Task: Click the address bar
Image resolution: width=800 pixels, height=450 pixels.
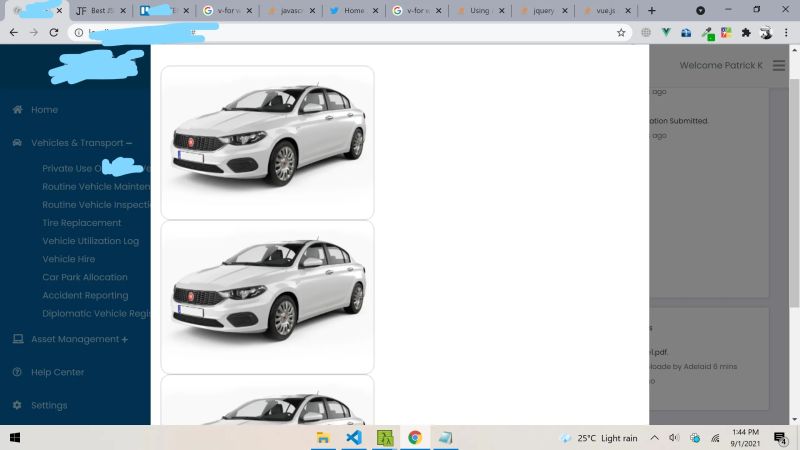Action: [349, 33]
